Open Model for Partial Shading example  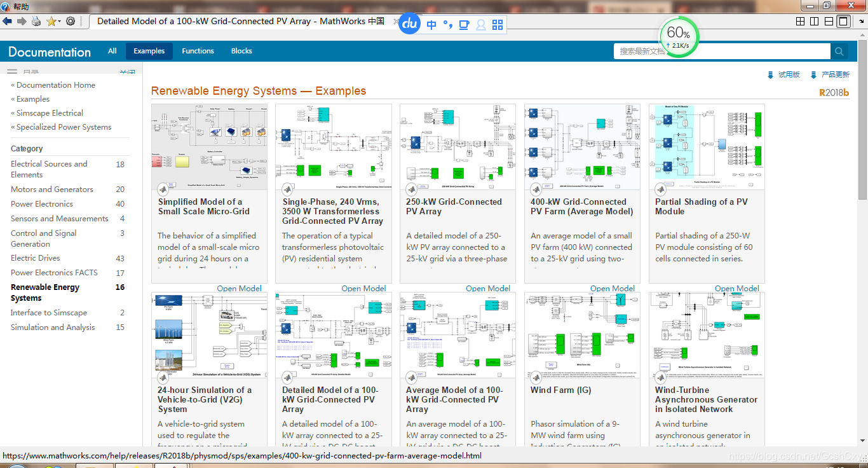click(737, 289)
